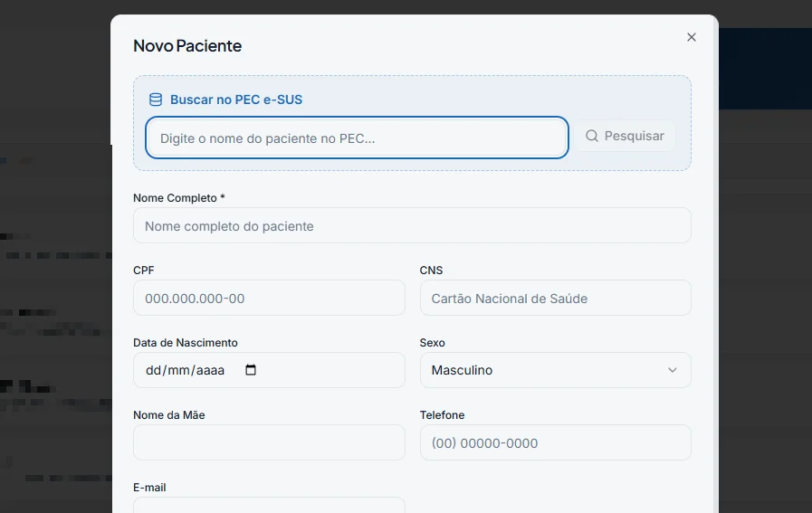Click the magnifier icon in Pesquisar

[x=592, y=136]
